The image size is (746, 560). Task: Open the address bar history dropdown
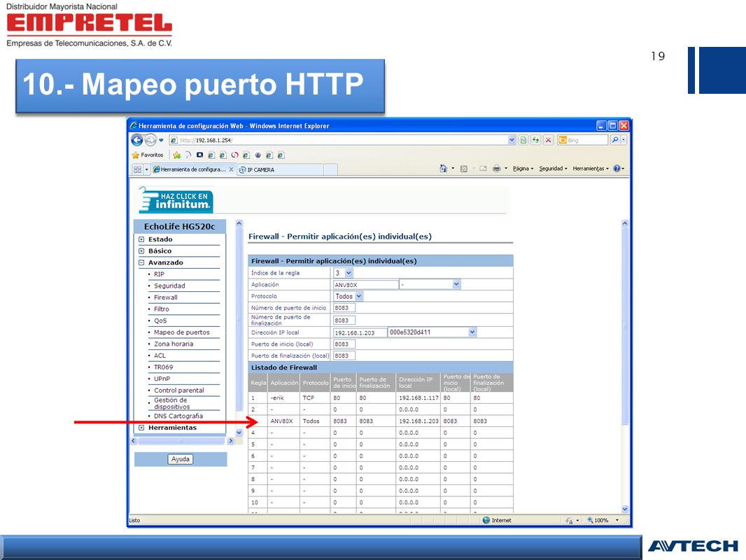(512, 140)
